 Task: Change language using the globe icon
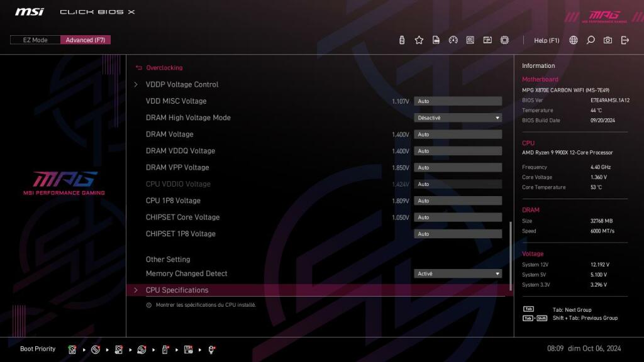(x=574, y=40)
